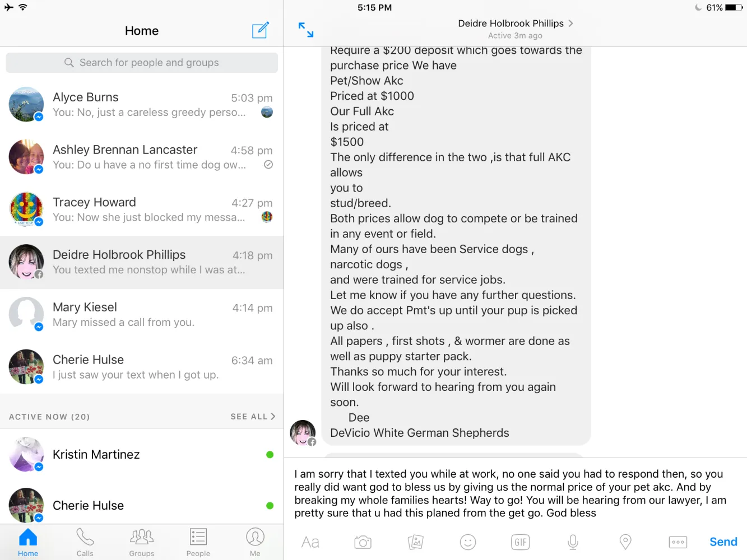Viewport: 747px width, 560px height.
Task: Open the photo gallery icon
Action: (415, 542)
